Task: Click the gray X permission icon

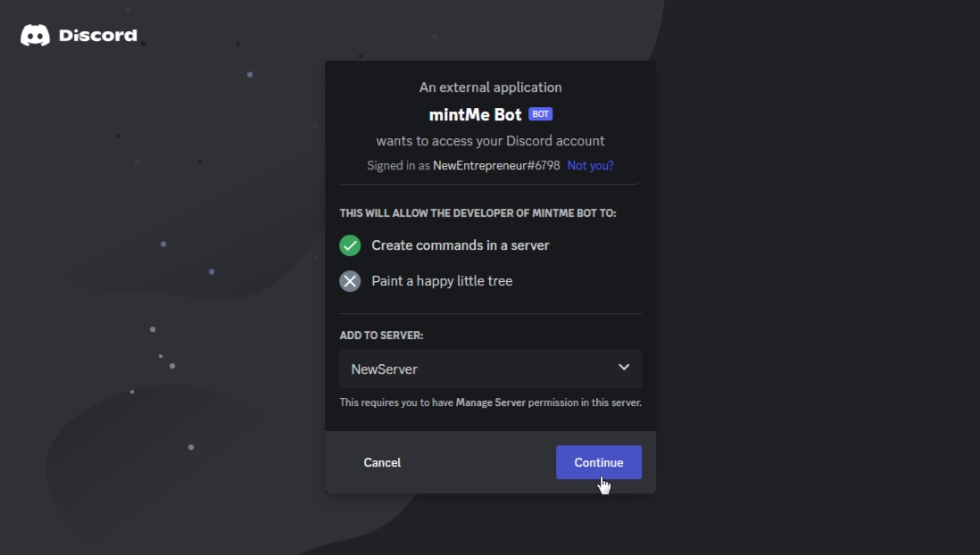Action: coord(350,281)
